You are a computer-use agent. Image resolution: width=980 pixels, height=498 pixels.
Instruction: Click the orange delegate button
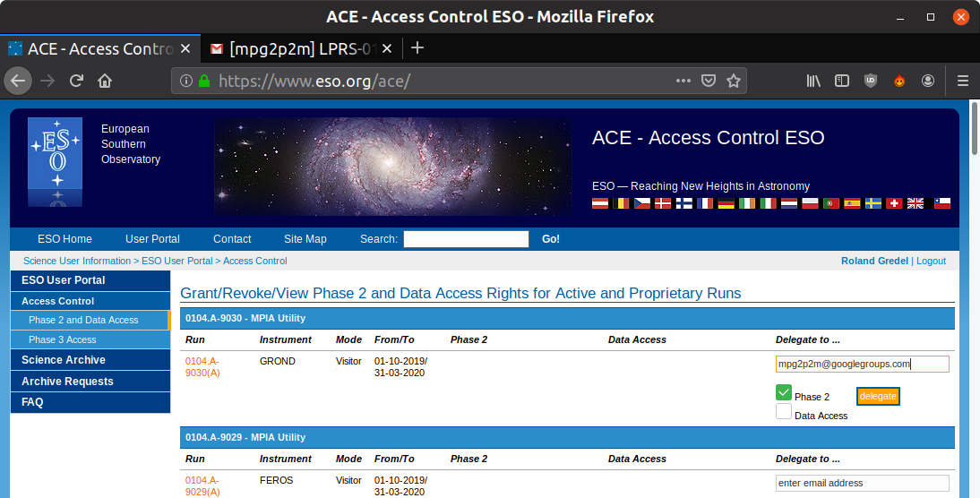[878, 396]
